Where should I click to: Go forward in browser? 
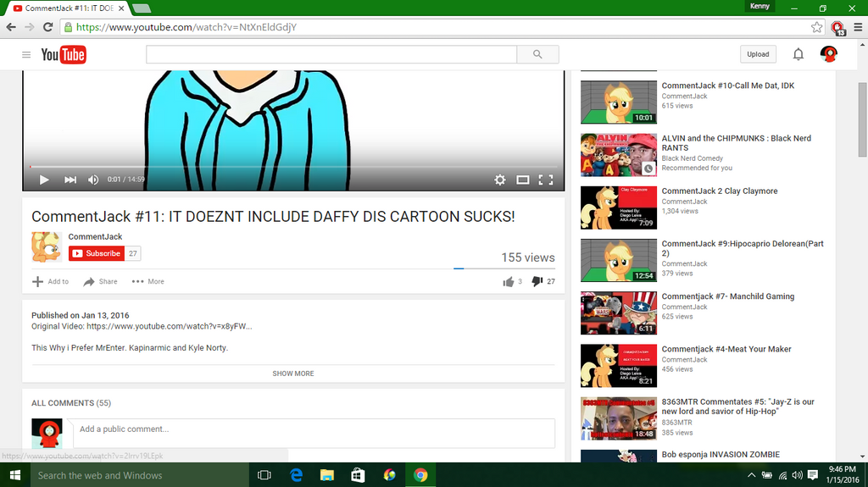click(x=30, y=27)
